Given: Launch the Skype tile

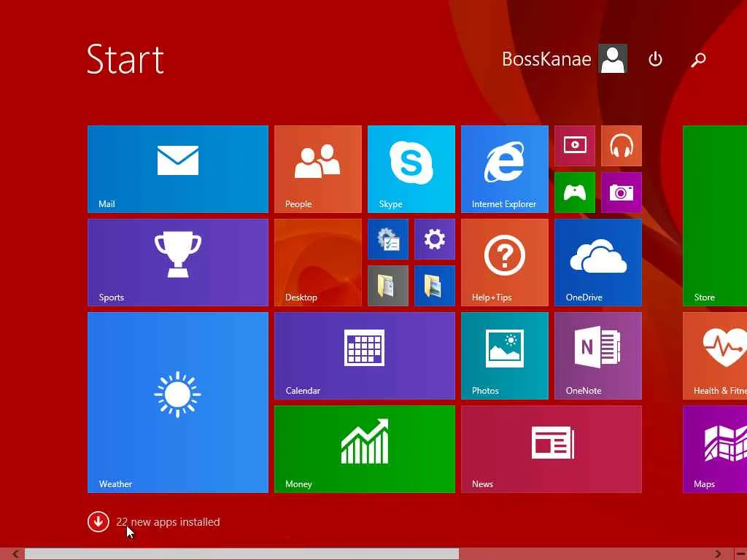Looking at the screenshot, I should coord(411,169).
